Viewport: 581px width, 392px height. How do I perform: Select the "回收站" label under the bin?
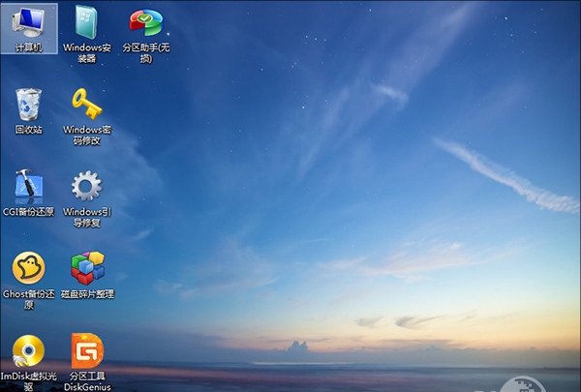point(28,129)
